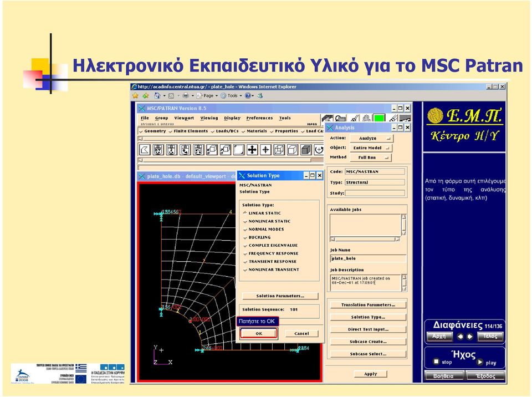Click the brush icon right of the green square

coord(393,118)
